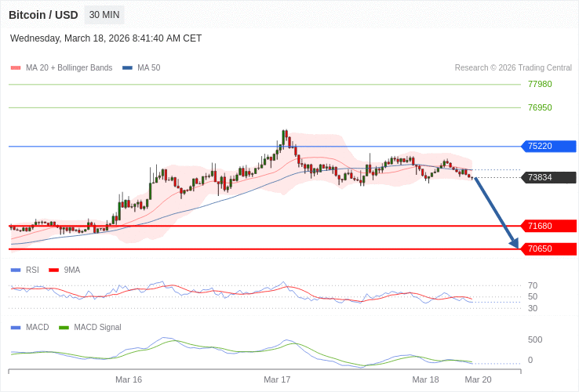Click the black 73834 current price tag
The height and width of the screenshot is (392, 579).
(x=548, y=177)
